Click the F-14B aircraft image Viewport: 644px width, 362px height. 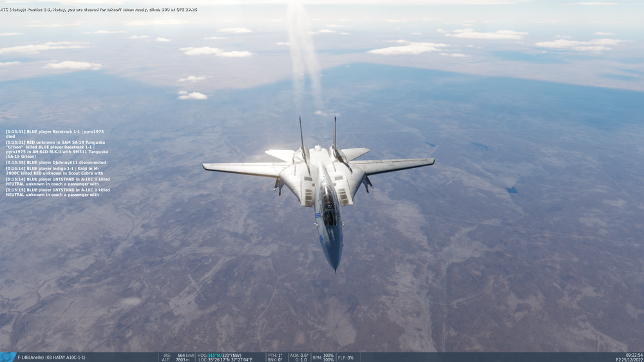point(318,195)
